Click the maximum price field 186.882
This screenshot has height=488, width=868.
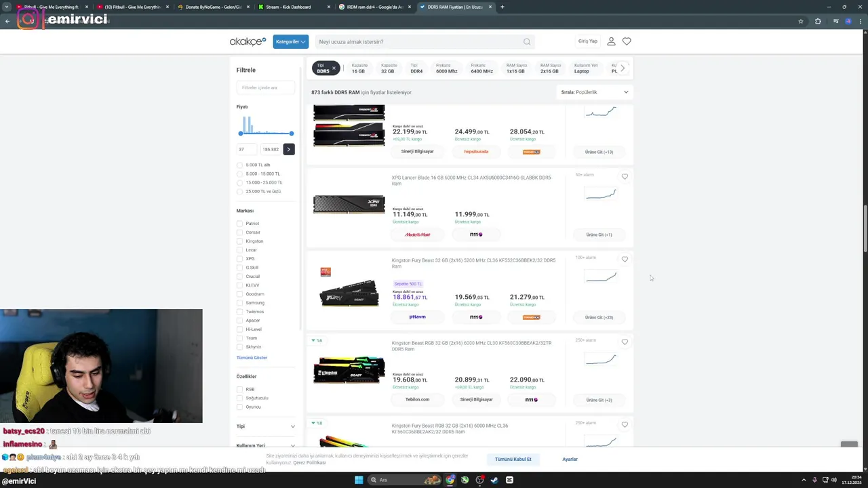[271, 149]
